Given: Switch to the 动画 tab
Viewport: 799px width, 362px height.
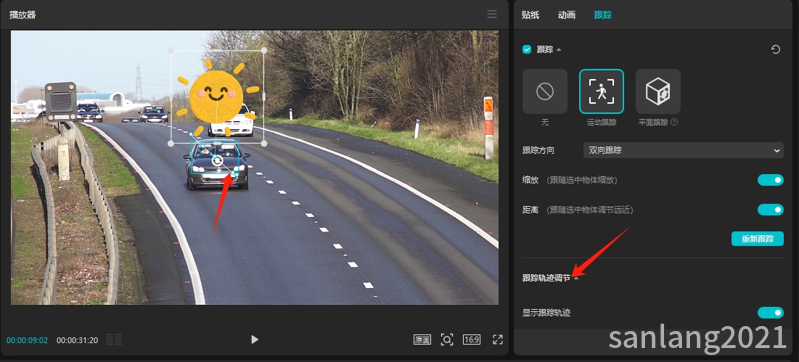Looking at the screenshot, I should [x=567, y=15].
